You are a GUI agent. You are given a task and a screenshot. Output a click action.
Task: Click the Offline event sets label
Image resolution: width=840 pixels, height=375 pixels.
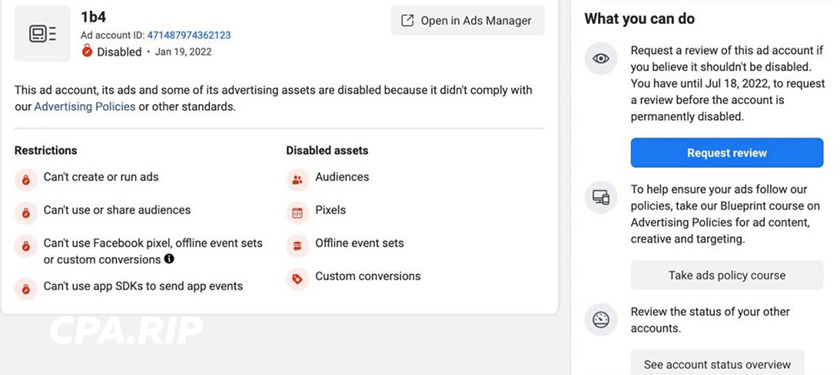click(x=359, y=243)
